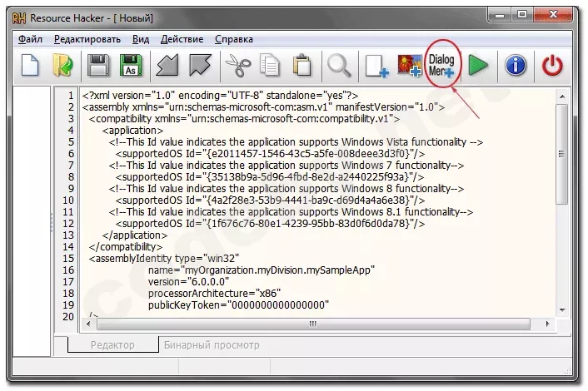Screen dimensions: 588x391
Task: Click the Dialog Menu add icon
Action: [441, 65]
